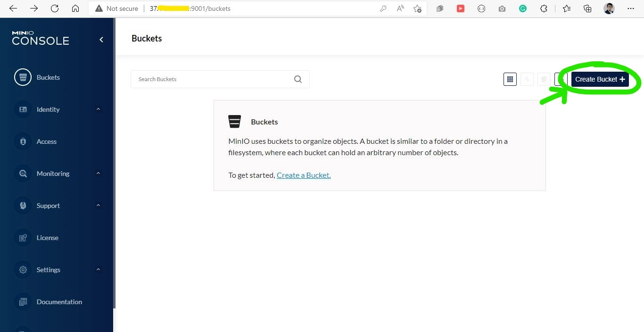The height and width of the screenshot is (332, 644).
Task: Click the red play-button extension icon
Action: coord(461,8)
